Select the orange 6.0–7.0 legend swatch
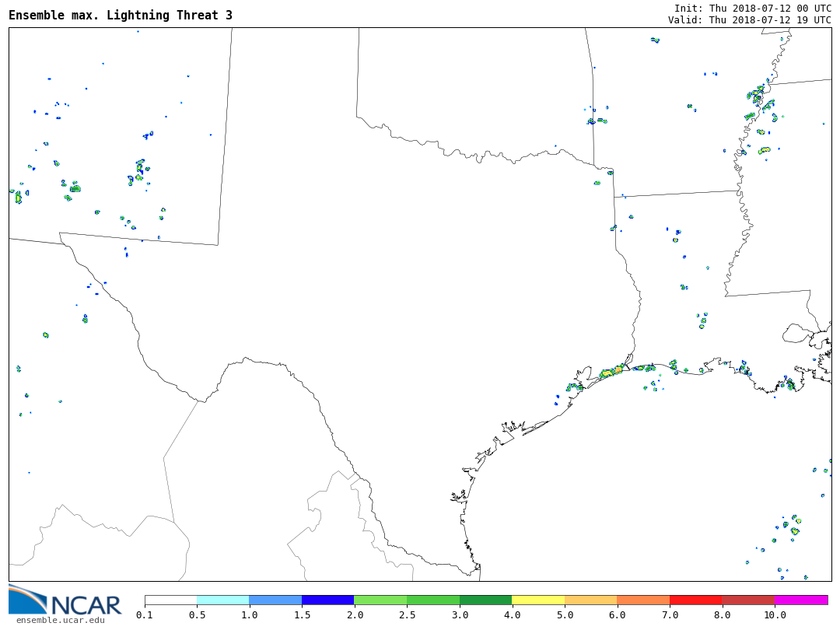Viewport: 840px width, 630px height. [643, 600]
